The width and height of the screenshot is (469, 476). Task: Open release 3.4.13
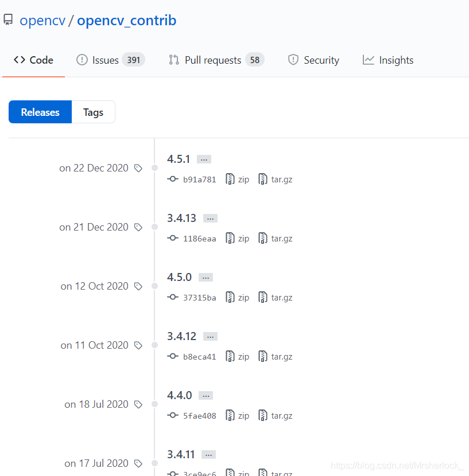[x=181, y=219]
